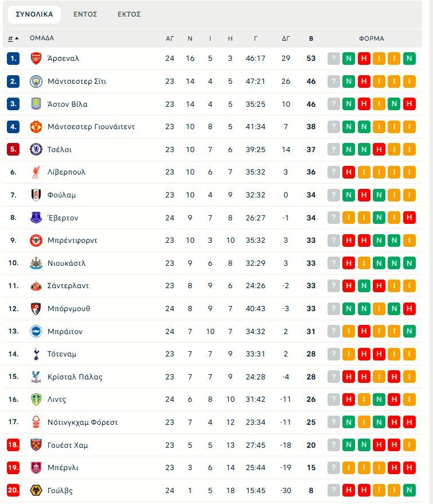Screen dimensions: 433x504
Task: Click the Manchester City crest icon
Action: (36, 82)
